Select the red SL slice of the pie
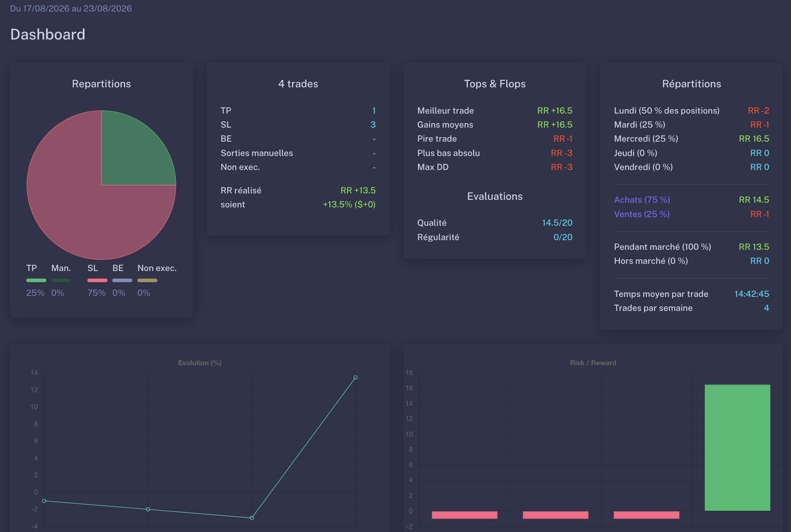Viewport: 791px width, 532px height. [x=77, y=208]
